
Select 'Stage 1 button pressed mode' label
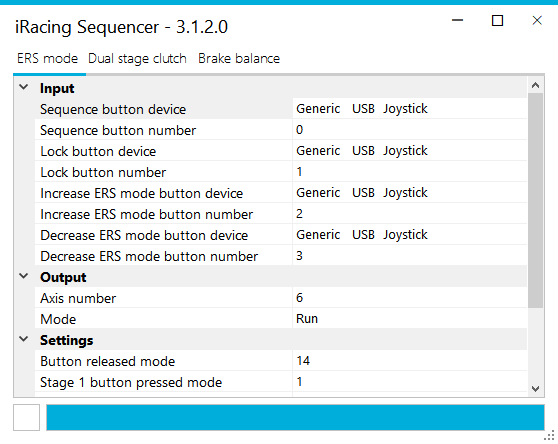click(131, 382)
